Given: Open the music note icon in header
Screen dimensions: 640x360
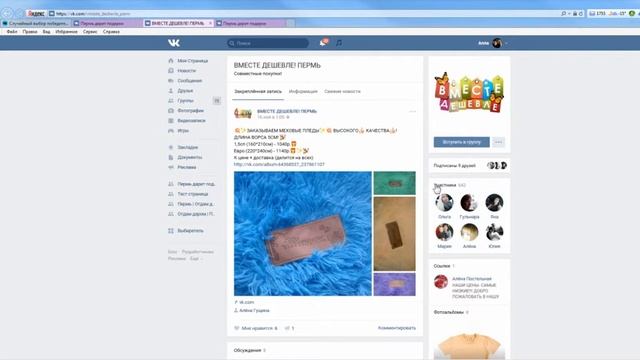Looking at the screenshot, I should (x=339, y=43).
